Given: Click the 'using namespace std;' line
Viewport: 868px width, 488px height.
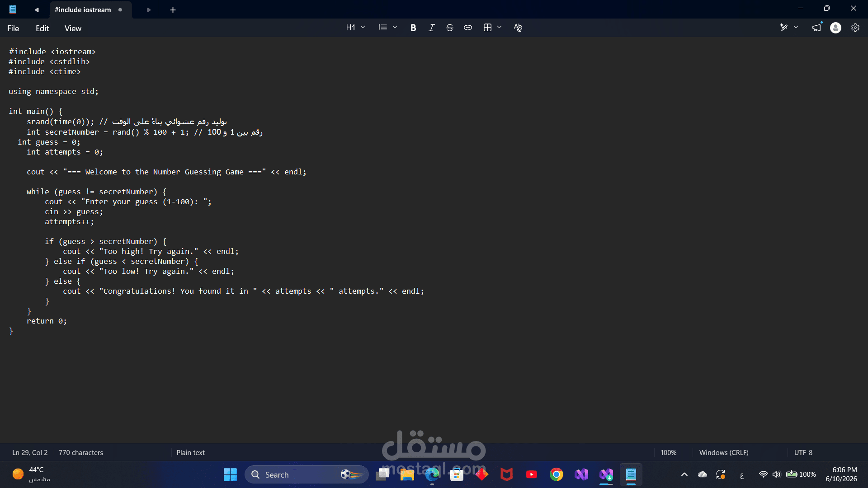Looking at the screenshot, I should [53, 92].
